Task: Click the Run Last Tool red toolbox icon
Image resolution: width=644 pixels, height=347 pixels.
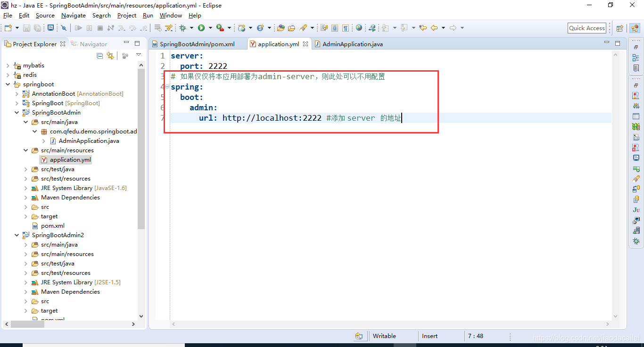Action: [220, 28]
